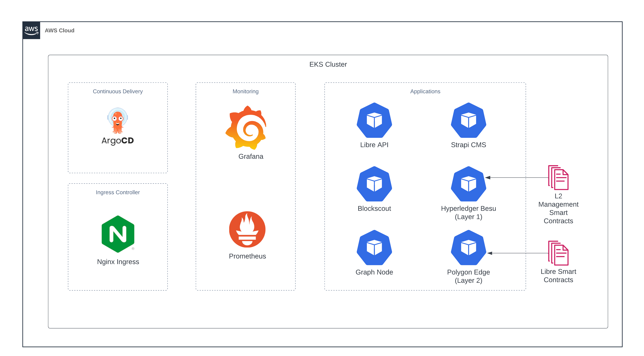Click the AWS Cloud label text
Screen dimensions: 644x356
[x=60, y=30]
